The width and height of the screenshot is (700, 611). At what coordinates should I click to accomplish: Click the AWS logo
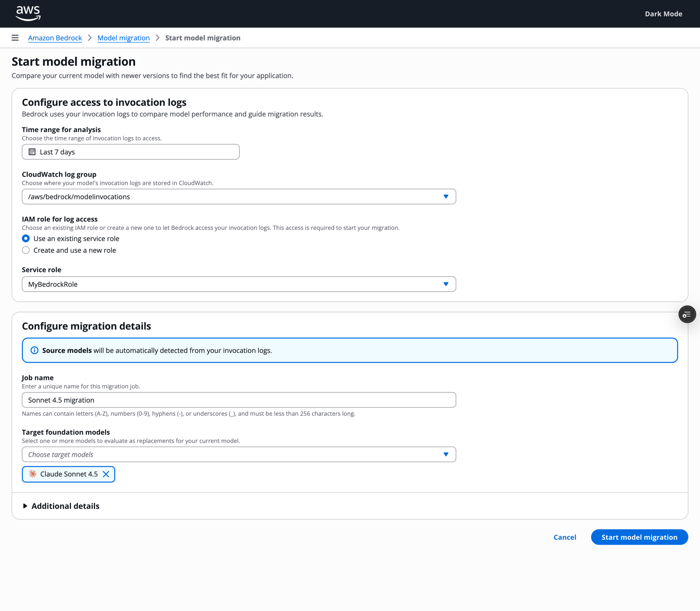point(28,14)
